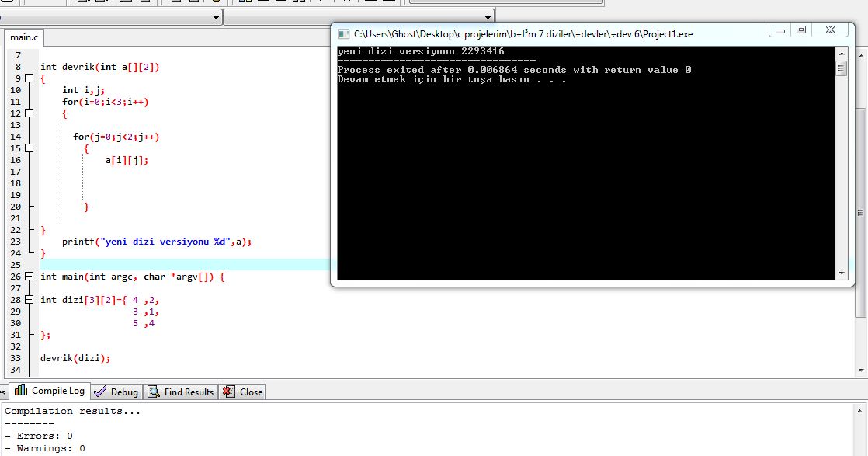Maximize the Project1.exe console window
The image size is (868, 456).
[x=801, y=30]
